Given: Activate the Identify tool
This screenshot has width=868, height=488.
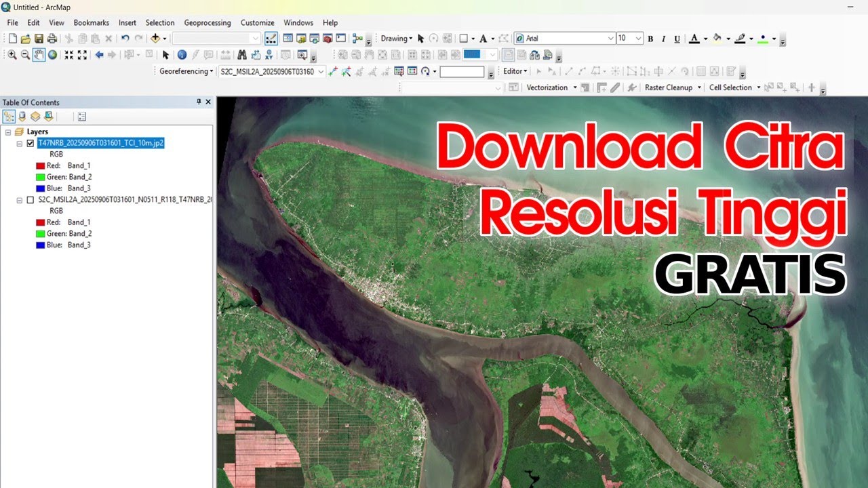Looking at the screenshot, I should (x=182, y=55).
